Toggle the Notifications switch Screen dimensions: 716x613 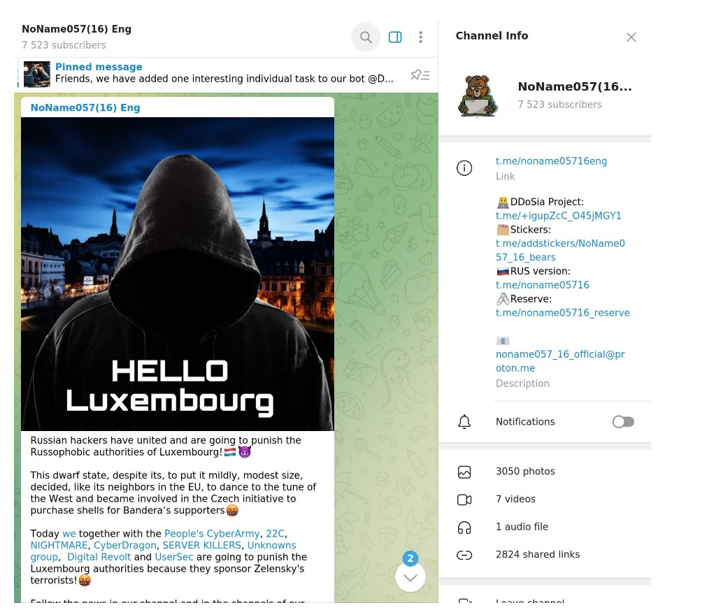623,422
